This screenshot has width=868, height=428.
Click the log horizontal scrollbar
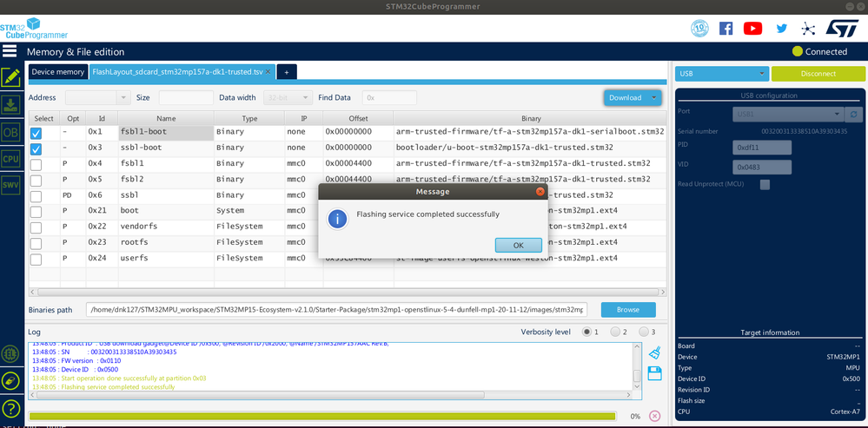pos(259,395)
